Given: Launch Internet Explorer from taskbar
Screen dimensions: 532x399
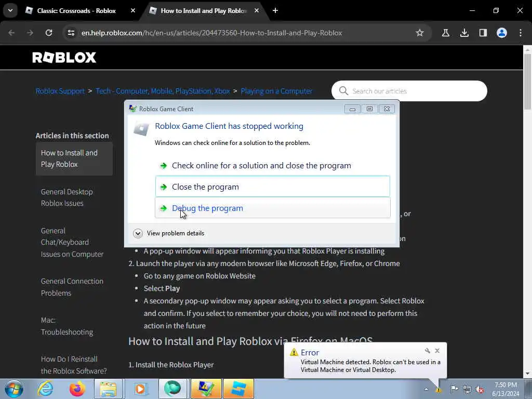Looking at the screenshot, I should point(46,389).
